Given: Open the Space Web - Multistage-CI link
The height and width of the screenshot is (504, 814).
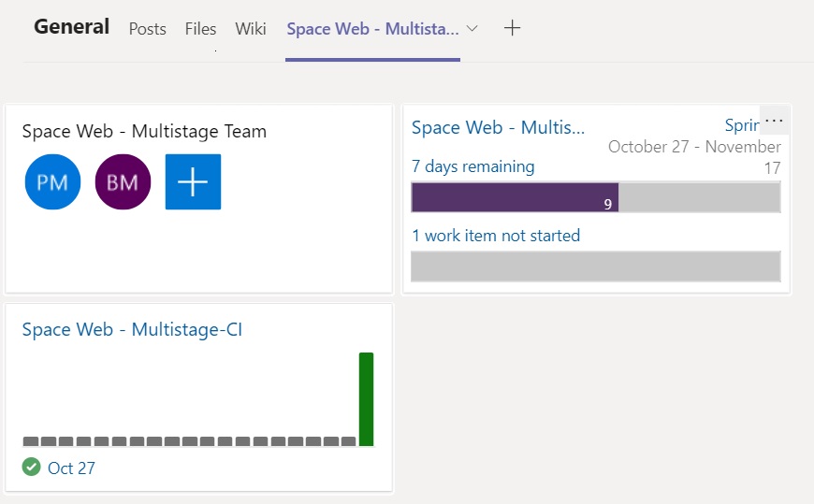Looking at the screenshot, I should click(x=132, y=329).
